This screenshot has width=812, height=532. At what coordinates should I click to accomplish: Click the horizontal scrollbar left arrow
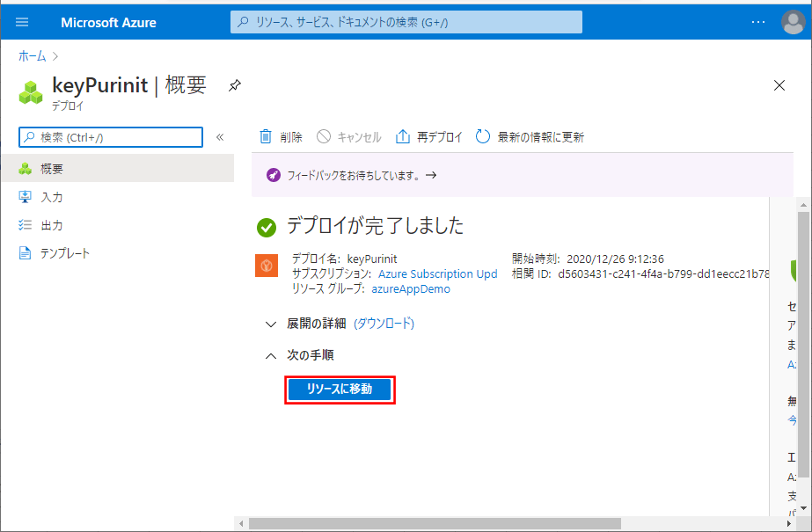[x=241, y=524]
